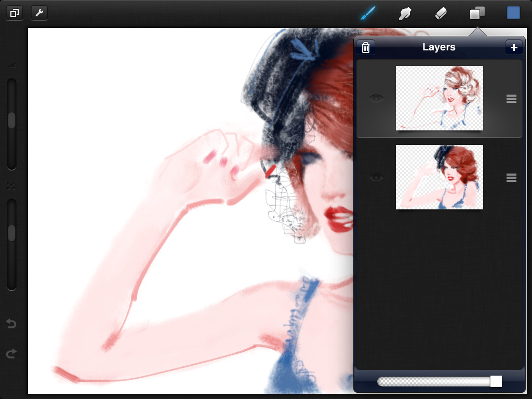Grab the top layer's reorder handle

click(x=511, y=99)
